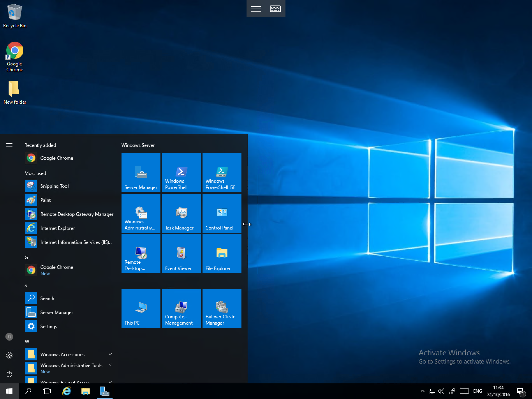Image resolution: width=532 pixels, height=399 pixels.
Task: Open the Failover Cluster Manager tile
Action: (x=222, y=308)
